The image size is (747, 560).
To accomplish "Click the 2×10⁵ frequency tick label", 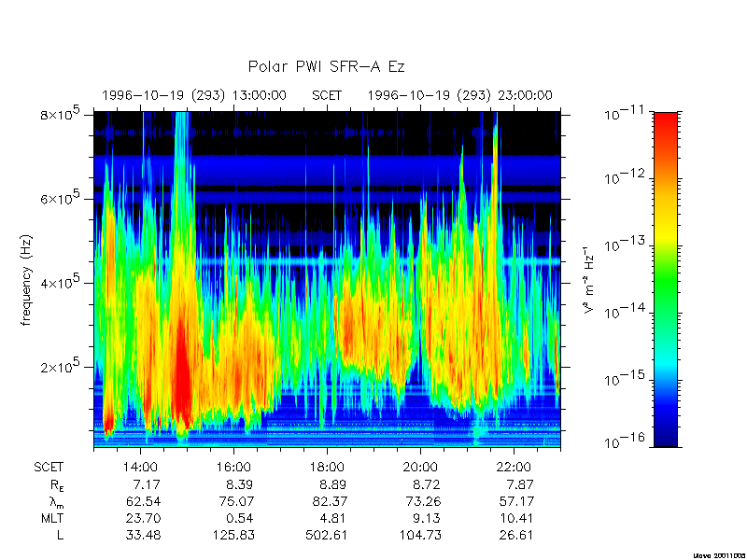I will (63, 367).
